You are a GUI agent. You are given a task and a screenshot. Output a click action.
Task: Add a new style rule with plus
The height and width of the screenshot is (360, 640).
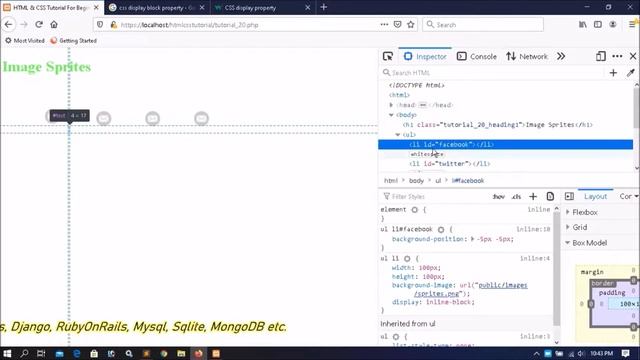pos(533,196)
